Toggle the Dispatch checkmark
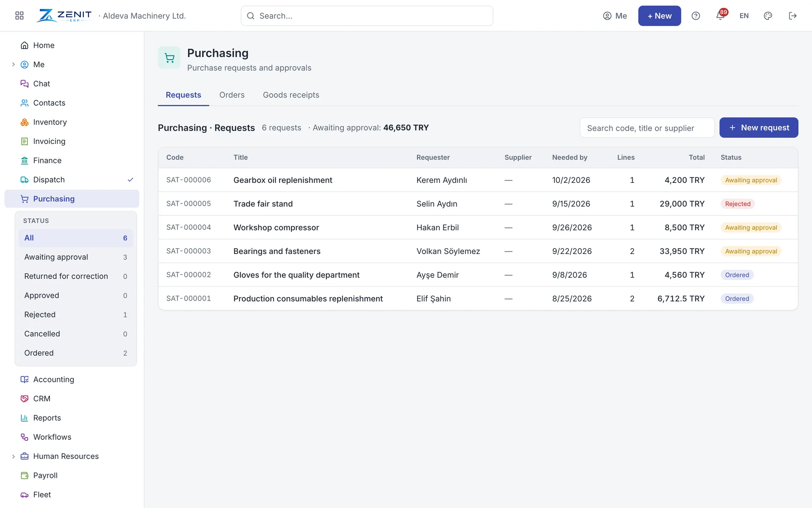Image resolution: width=812 pixels, height=508 pixels. [131, 179]
